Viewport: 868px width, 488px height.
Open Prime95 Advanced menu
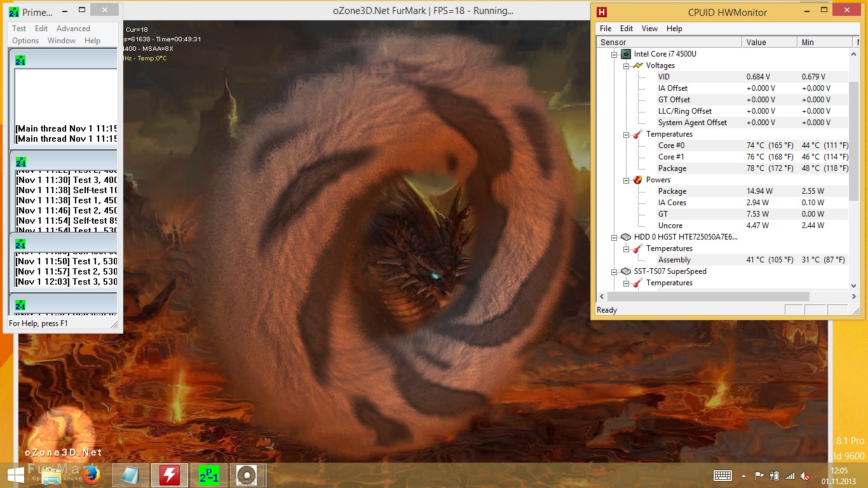coord(73,29)
